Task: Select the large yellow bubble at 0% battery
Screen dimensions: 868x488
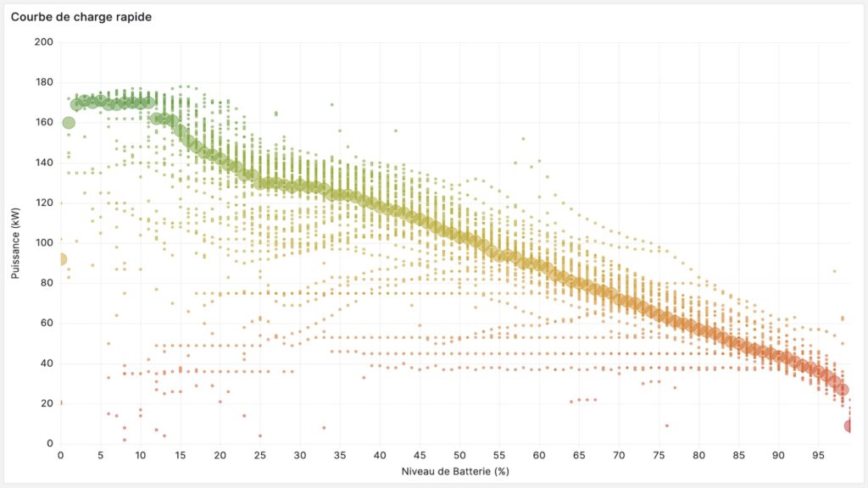Action: pyautogui.click(x=60, y=259)
